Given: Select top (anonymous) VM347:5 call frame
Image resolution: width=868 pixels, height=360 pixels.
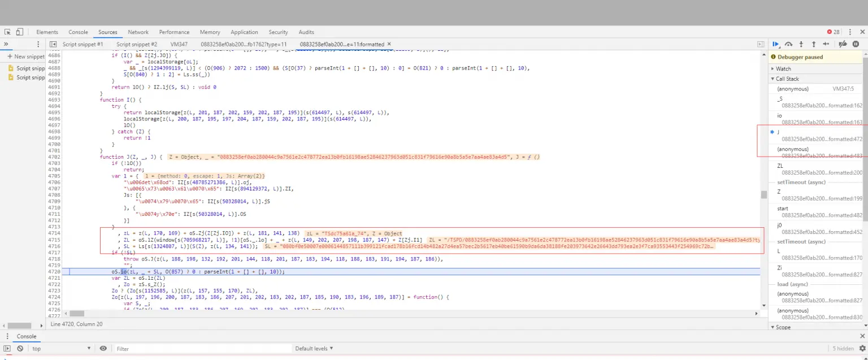Looking at the screenshot, I should click(815, 89).
